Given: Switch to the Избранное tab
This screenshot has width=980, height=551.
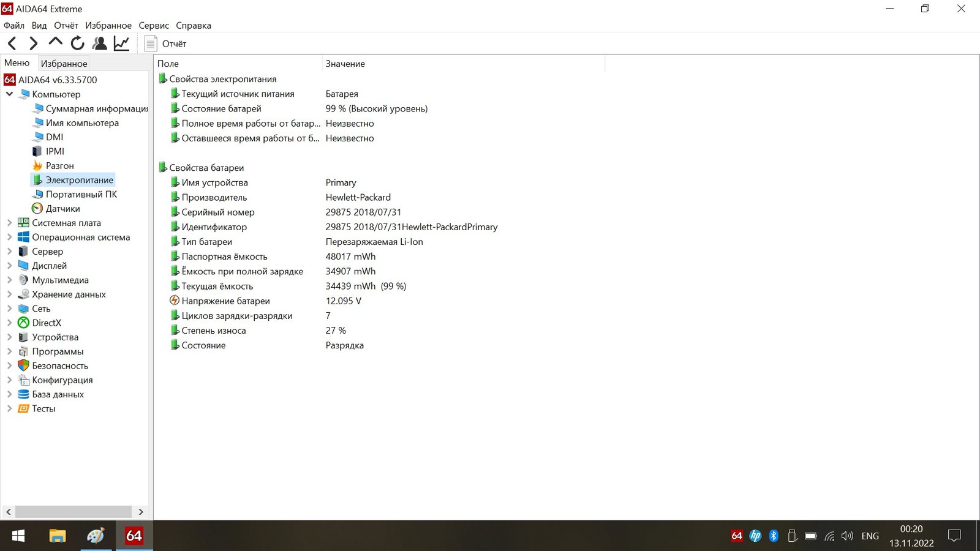Looking at the screenshot, I should point(64,64).
